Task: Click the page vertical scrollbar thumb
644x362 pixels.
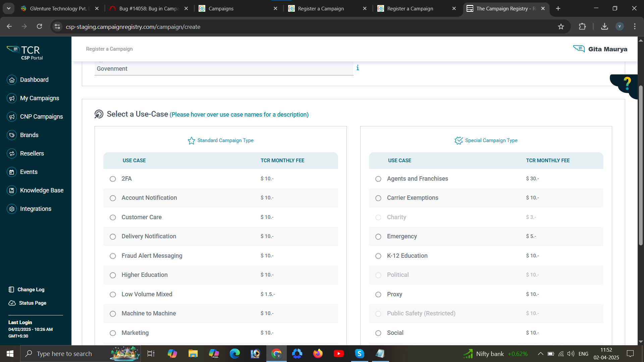Action: (640, 166)
